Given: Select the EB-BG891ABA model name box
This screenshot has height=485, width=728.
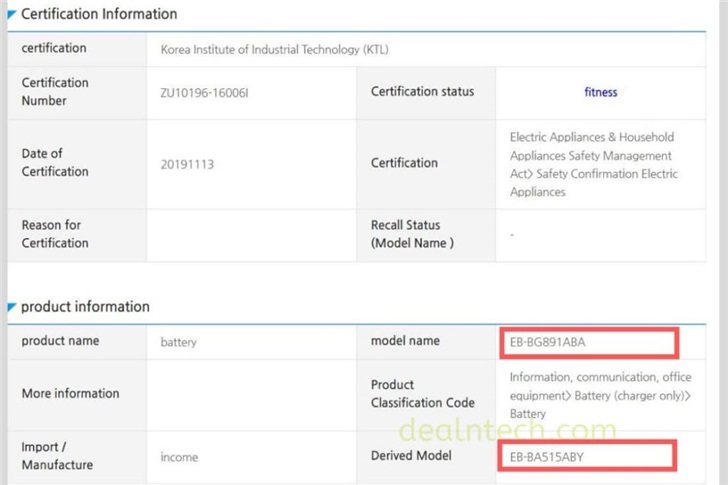Looking at the screenshot, I should 589,342.
